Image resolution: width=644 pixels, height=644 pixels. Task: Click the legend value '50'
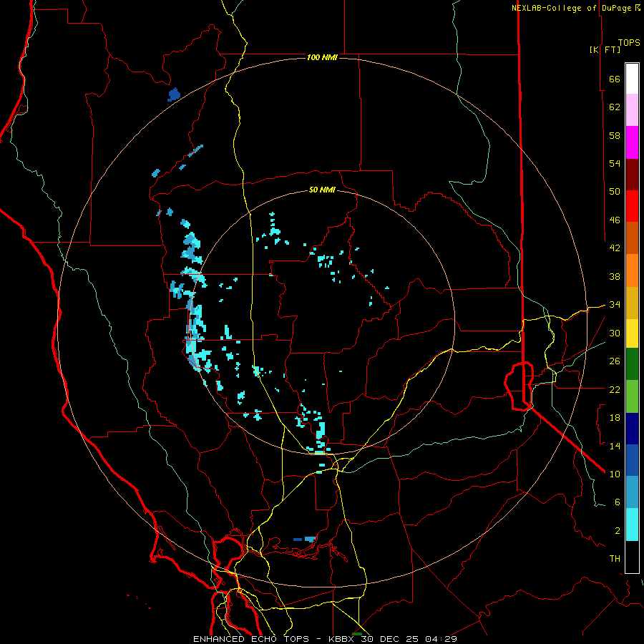point(615,191)
